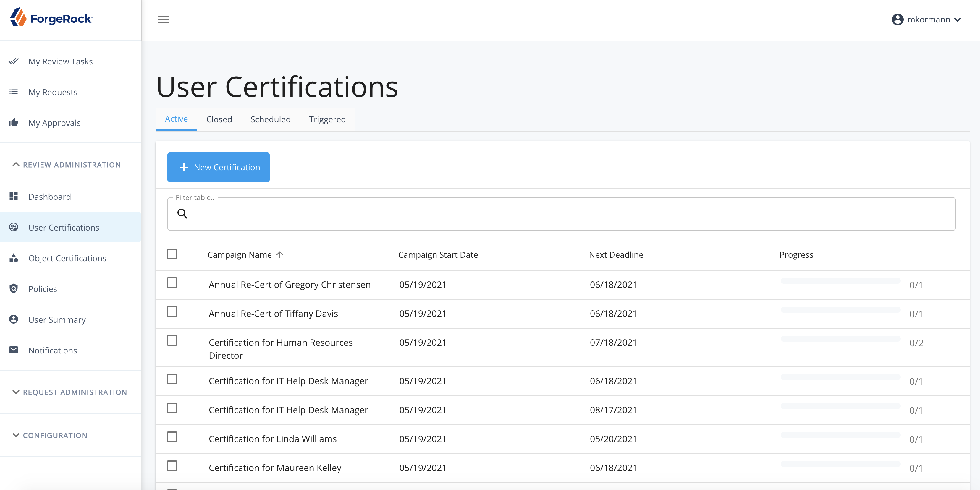
Task: Toggle the hamburger menu icon
Action: pyautogui.click(x=163, y=20)
